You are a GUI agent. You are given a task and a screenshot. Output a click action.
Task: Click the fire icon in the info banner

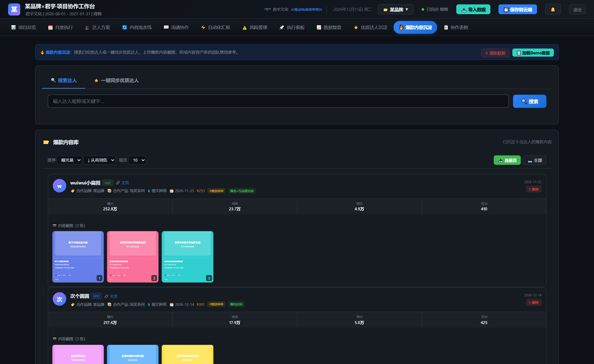[x=42, y=52]
